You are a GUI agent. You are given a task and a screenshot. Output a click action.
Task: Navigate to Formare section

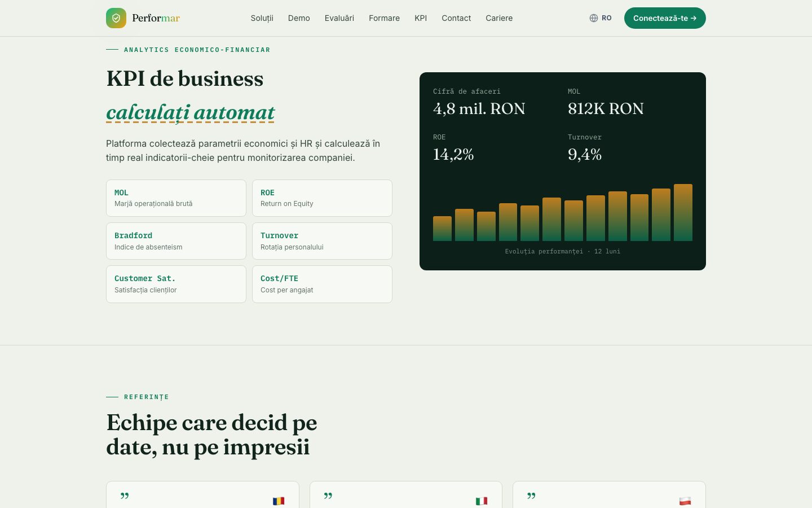[x=385, y=18]
